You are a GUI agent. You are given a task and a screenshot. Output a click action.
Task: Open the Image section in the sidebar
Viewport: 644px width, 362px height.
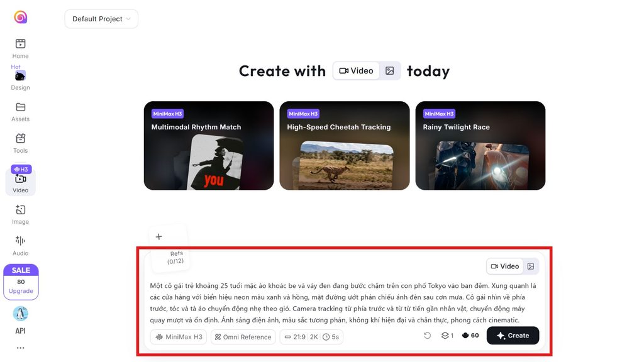point(21,215)
